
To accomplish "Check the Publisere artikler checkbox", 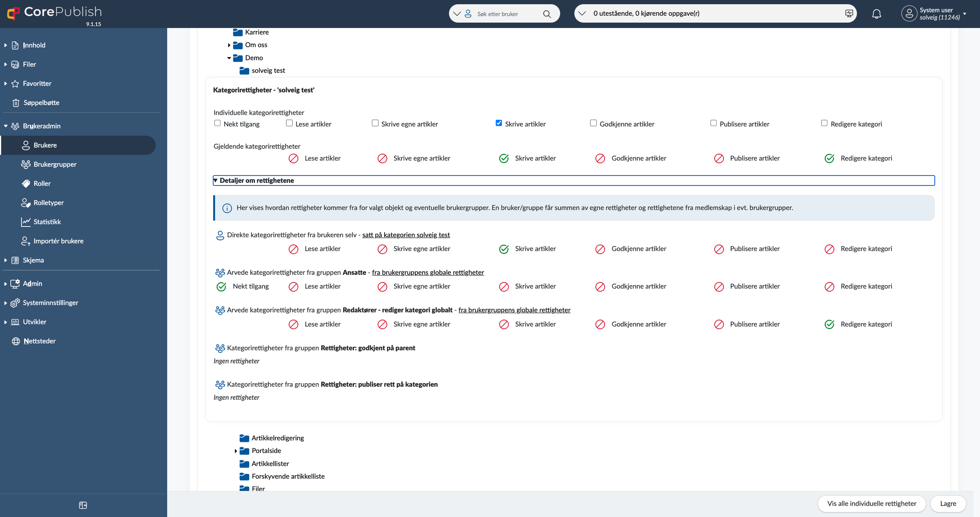I will point(714,123).
